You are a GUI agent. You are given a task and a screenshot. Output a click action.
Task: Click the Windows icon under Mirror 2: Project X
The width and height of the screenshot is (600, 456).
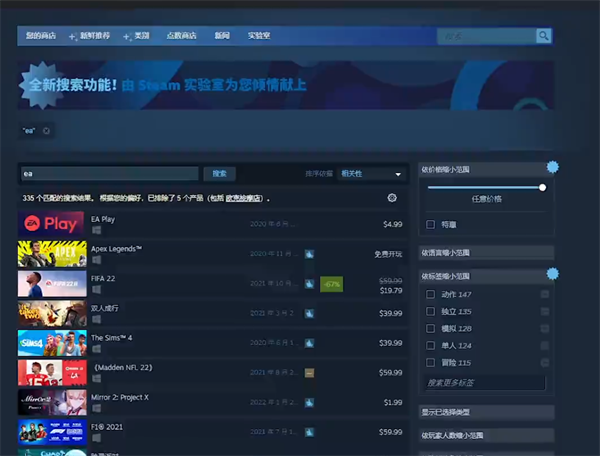click(x=96, y=409)
